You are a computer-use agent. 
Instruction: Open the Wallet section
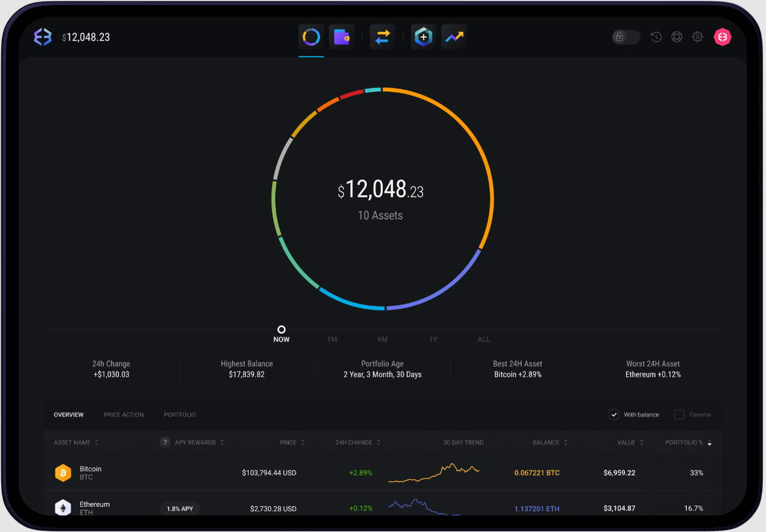point(342,37)
